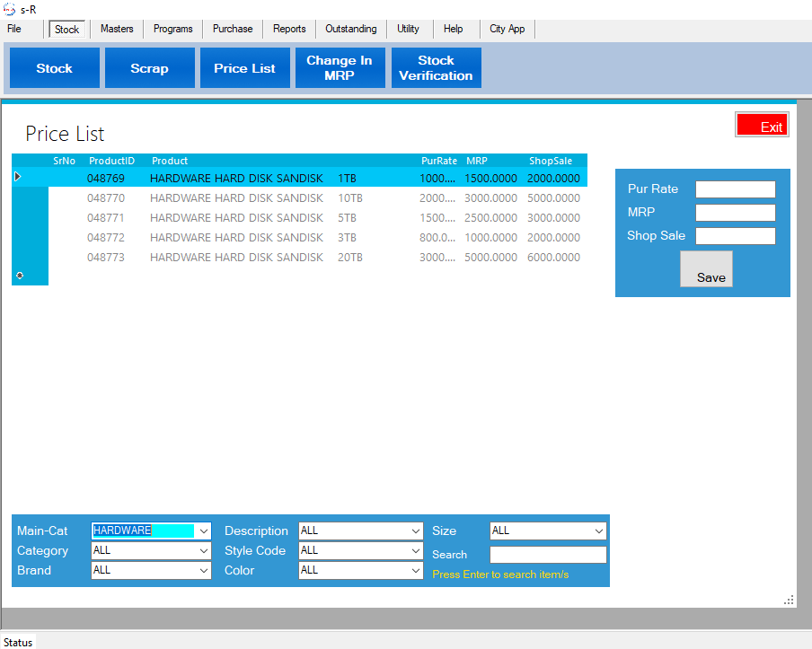The image size is (812, 649).
Task: Expand the Category dropdown
Action: (x=203, y=550)
